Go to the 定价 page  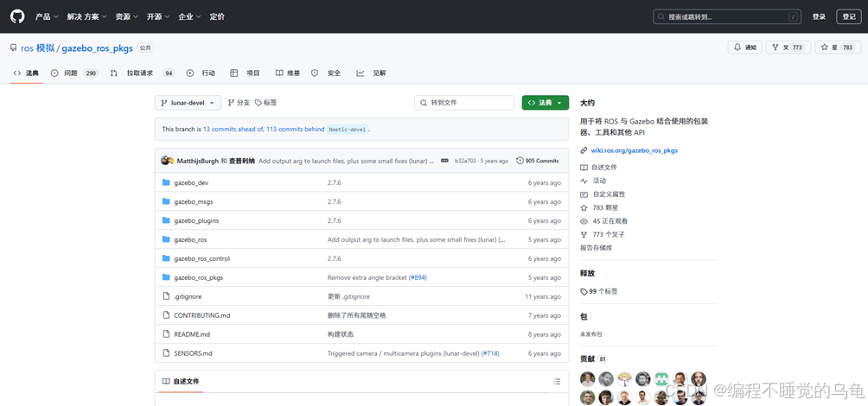tap(217, 16)
